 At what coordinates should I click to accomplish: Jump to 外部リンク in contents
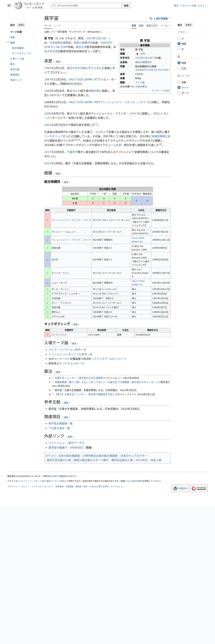coord(16,80)
